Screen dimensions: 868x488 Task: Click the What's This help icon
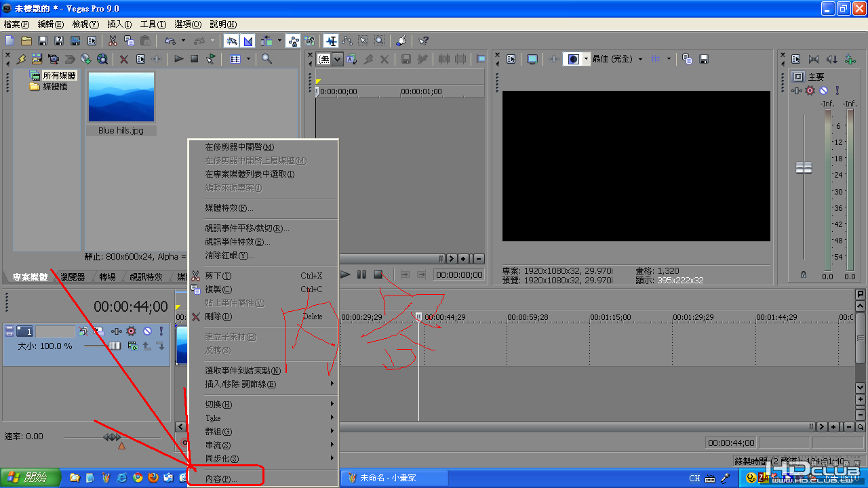point(423,41)
